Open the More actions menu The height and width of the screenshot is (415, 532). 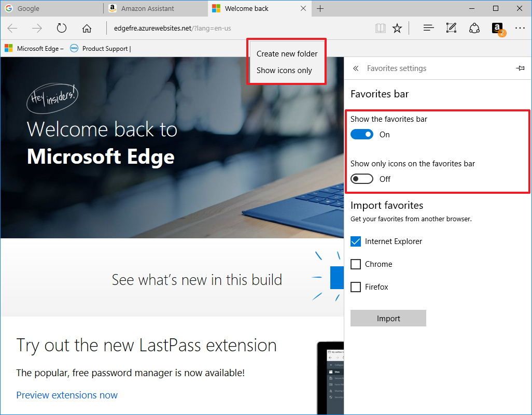coord(520,28)
